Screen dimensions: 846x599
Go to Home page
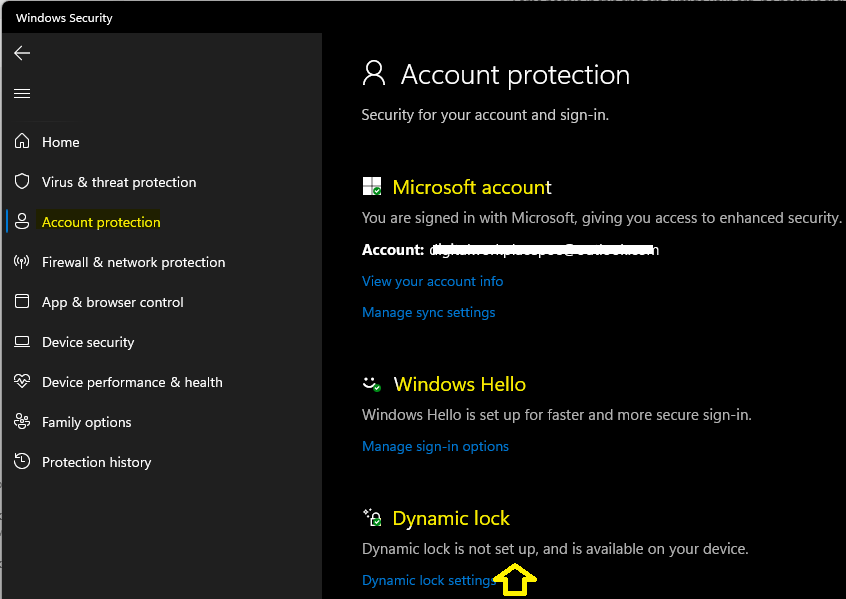coord(60,142)
